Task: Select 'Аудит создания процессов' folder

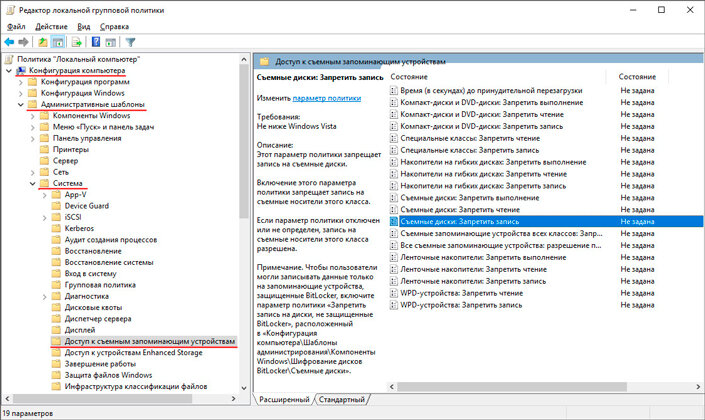Action: coord(111,240)
